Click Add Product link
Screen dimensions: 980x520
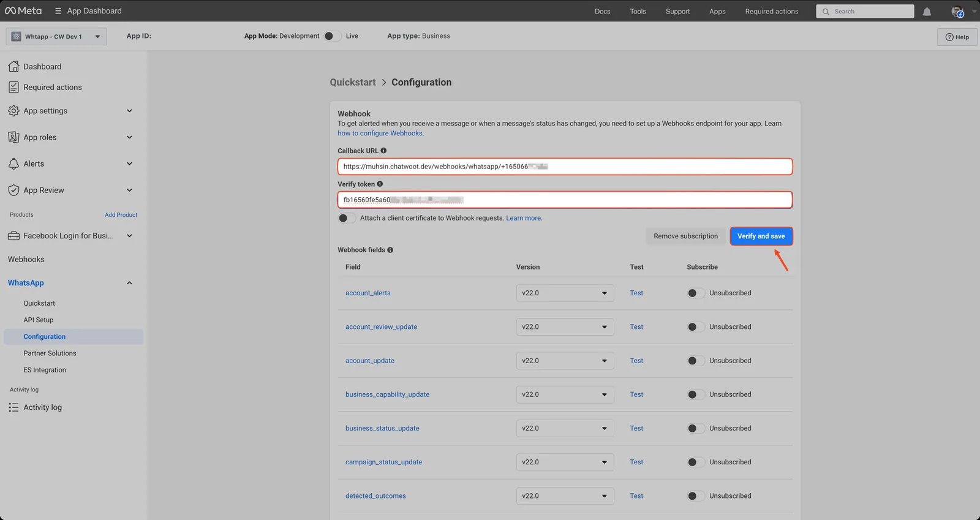(x=121, y=215)
